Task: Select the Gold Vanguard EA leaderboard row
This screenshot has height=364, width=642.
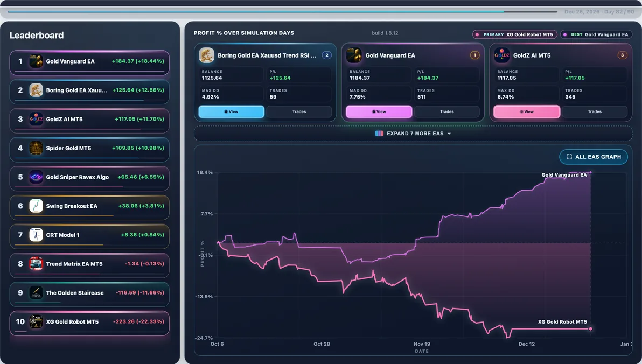Action: [89, 62]
